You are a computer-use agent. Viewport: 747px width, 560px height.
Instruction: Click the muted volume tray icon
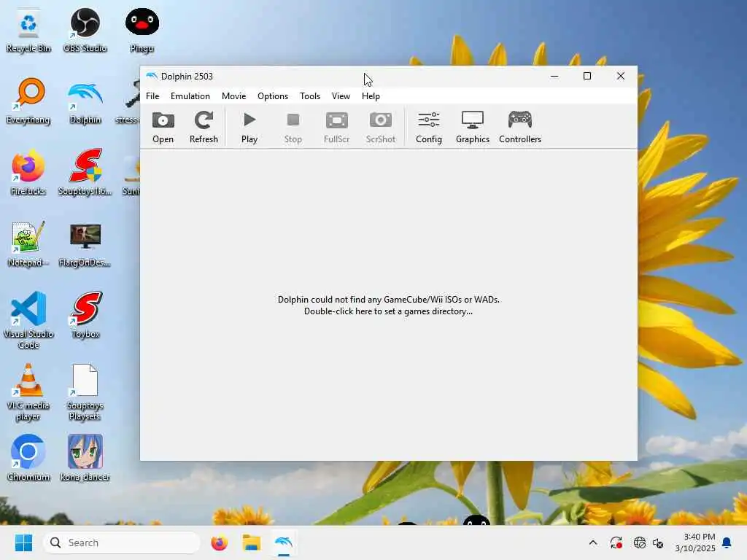coord(658,542)
